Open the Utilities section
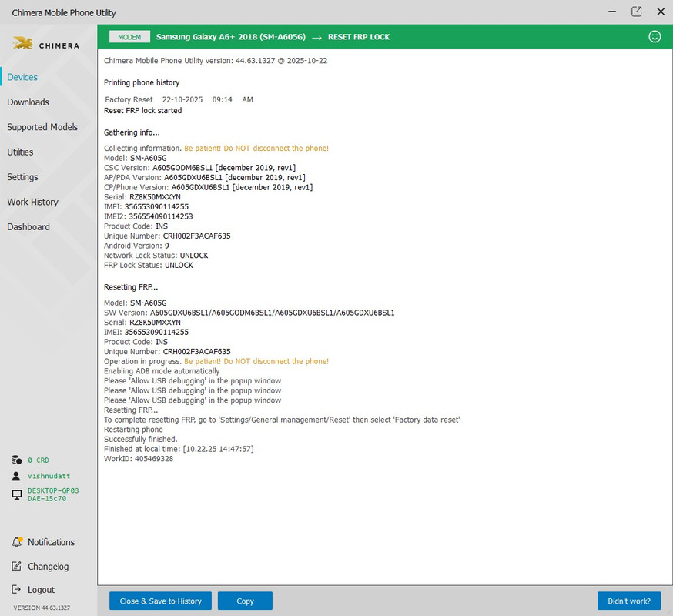The height and width of the screenshot is (616, 673). 20,152
